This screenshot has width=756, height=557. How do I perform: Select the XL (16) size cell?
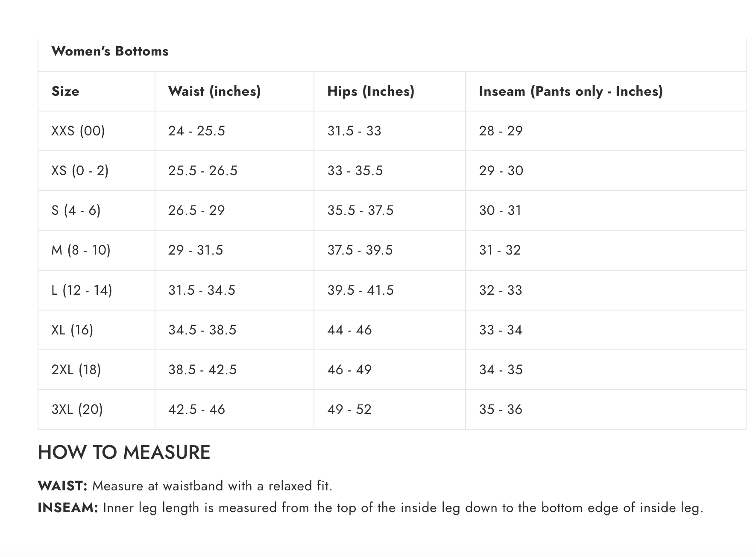click(72, 330)
